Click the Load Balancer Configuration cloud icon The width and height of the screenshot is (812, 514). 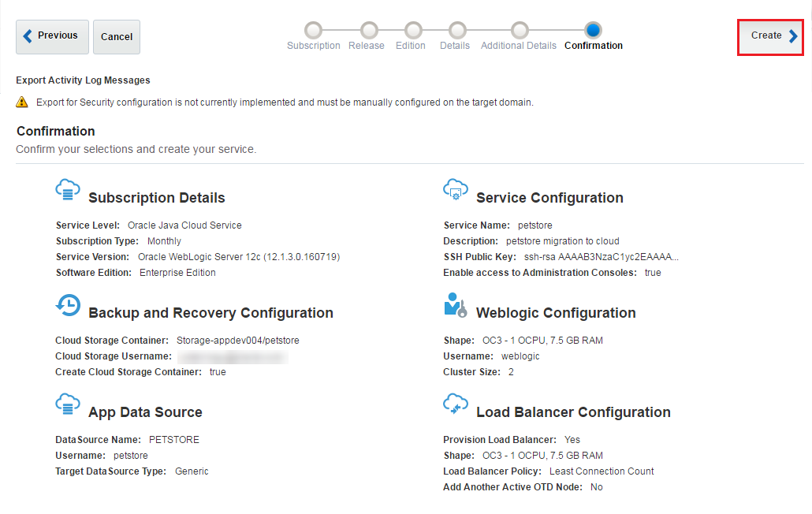[456, 404]
